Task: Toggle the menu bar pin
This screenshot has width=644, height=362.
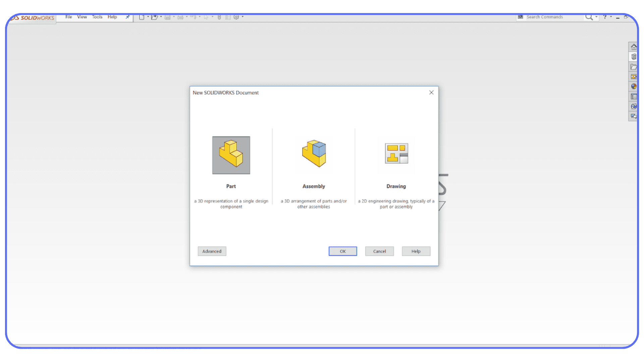Action: coord(127,17)
